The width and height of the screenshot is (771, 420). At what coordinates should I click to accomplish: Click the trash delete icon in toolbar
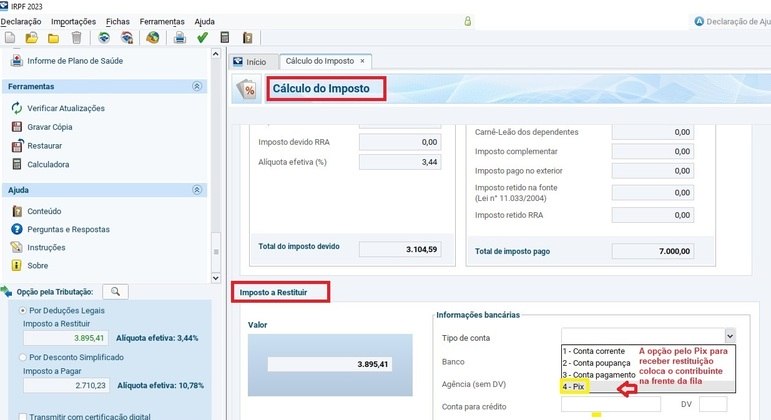tap(76, 38)
